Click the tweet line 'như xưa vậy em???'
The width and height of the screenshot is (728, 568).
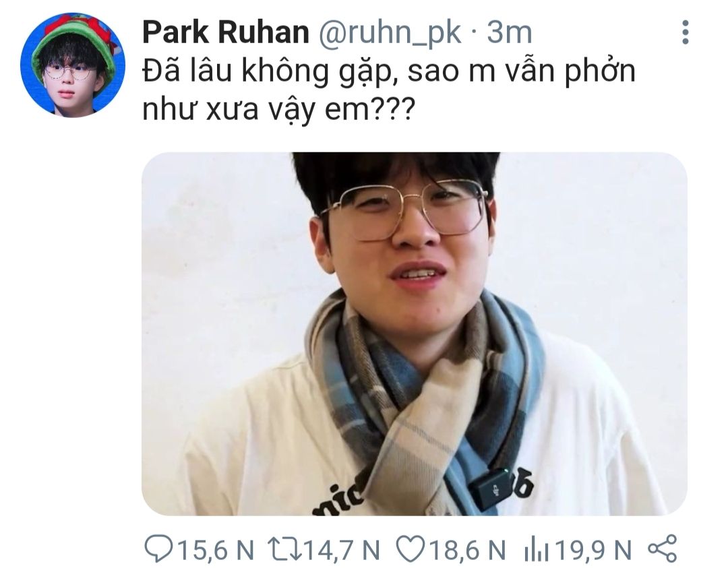pyautogui.click(x=278, y=111)
